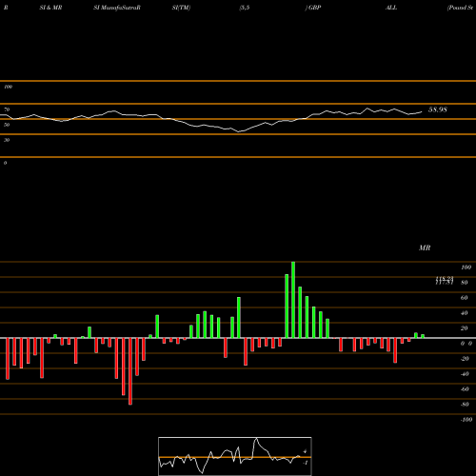
Task: Click the 'GBP' header text
Action: [315, 8]
